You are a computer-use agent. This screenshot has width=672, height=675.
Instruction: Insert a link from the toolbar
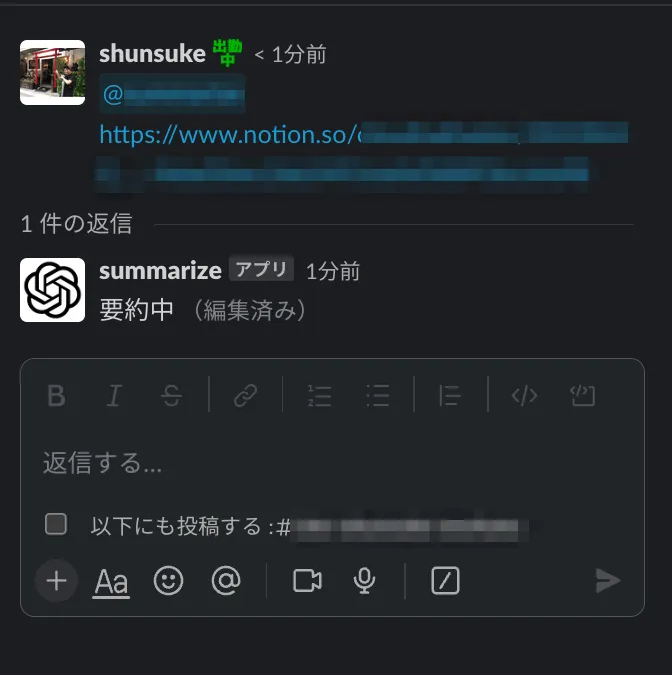point(246,395)
